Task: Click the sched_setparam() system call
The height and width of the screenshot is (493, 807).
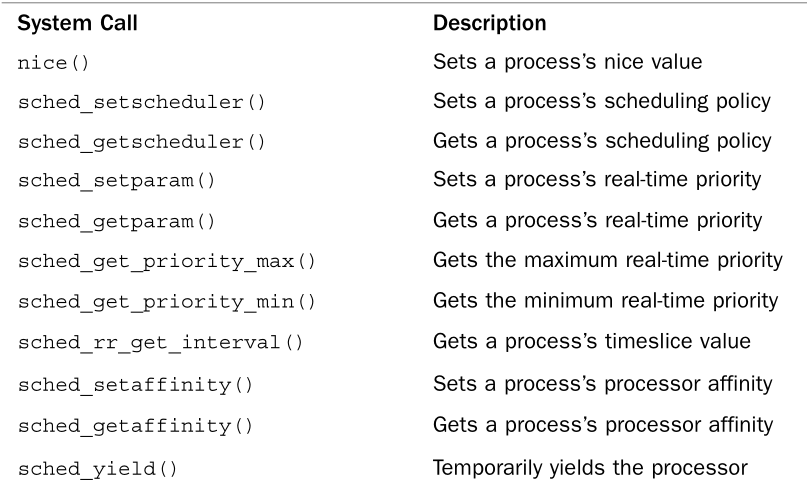Action: tap(116, 181)
